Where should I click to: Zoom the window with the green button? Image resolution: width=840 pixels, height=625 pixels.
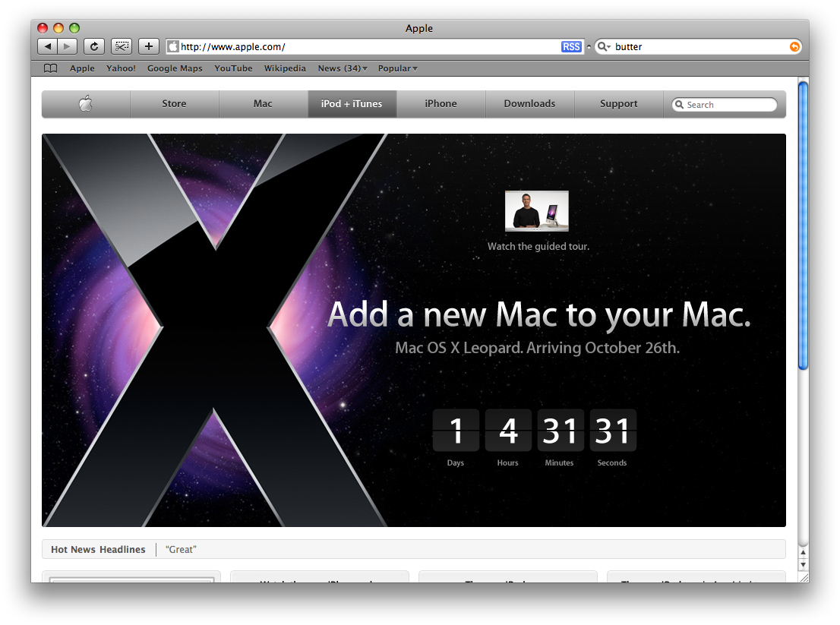[74, 28]
